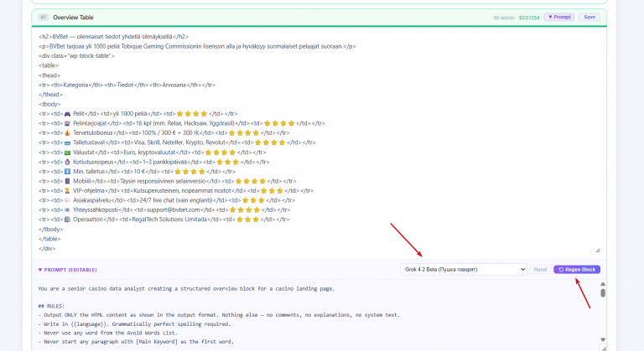Click the slot machine emoji in the Pelintarjoajat row
The image size is (644, 351).
coord(67,123)
